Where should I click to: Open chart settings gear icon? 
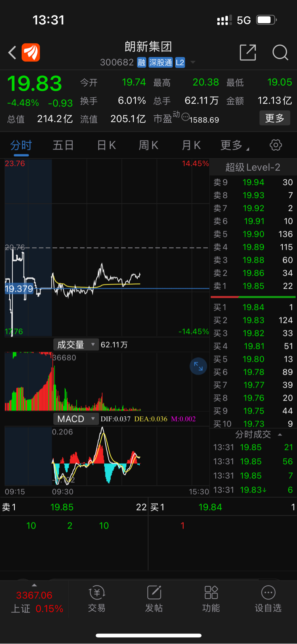276,145
